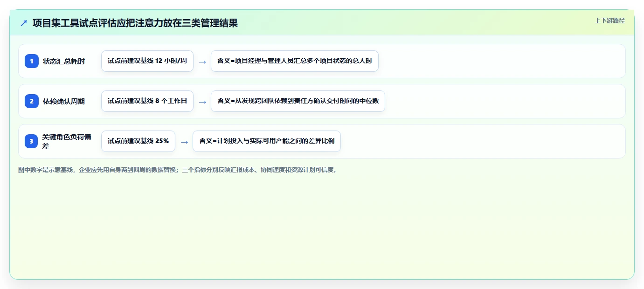Click the 试点前建议基线 25% chip
The height and width of the screenshot is (289, 644).
[138, 141]
